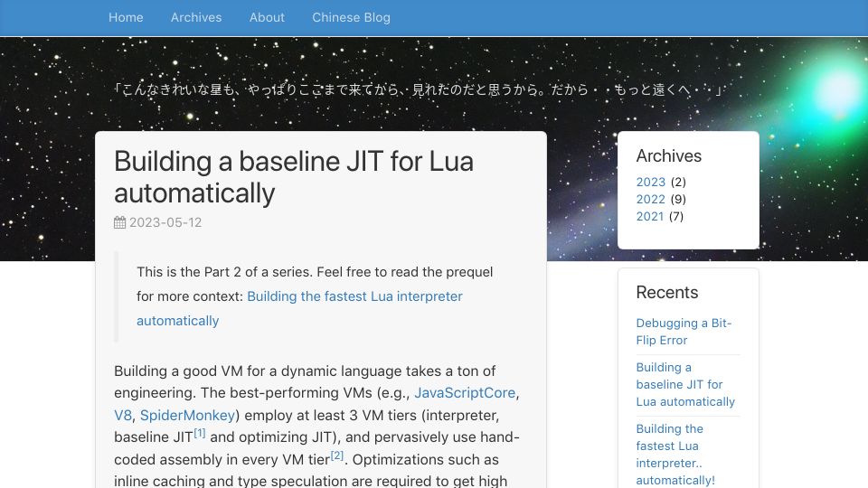This screenshot has width=868, height=488.
Task: Follow the V8 link
Action: (x=123, y=416)
